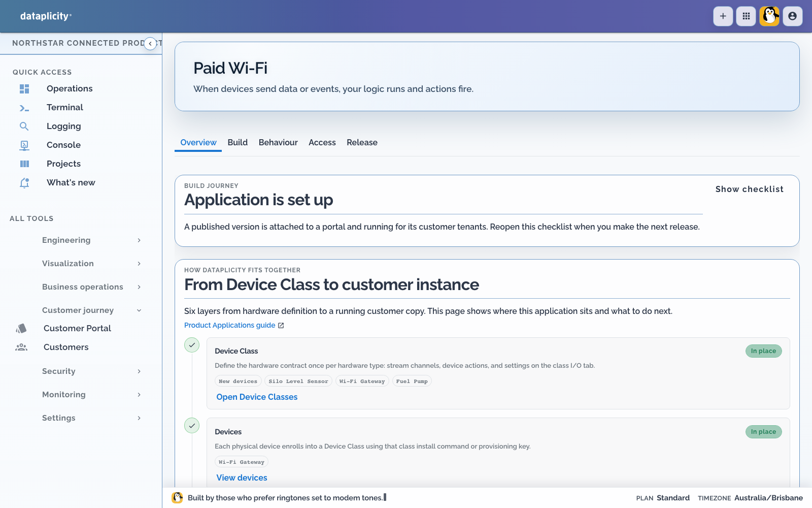Open Customer Portal in sidebar
812x508 pixels.
tap(77, 329)
